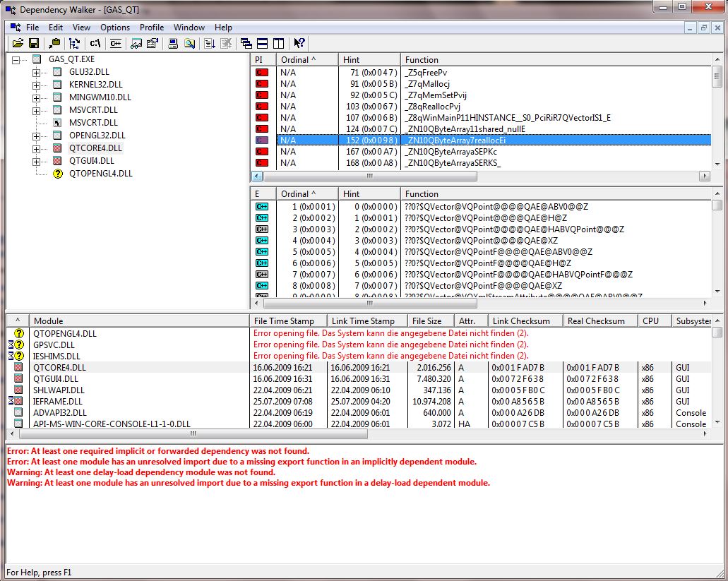Viewport: 728px width, 581px height.
Task: Click the Dependency Walker icon beside File menu
Action: (x=16, y=28)
